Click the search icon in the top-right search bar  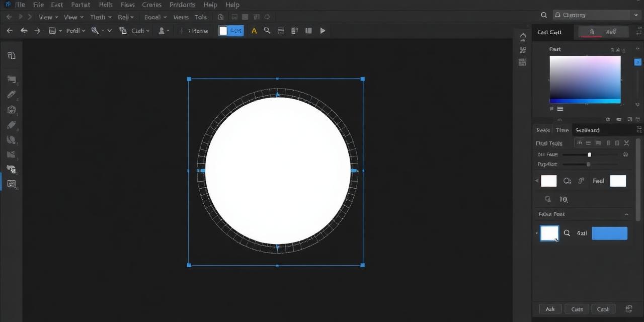click(x=543, y=15)
